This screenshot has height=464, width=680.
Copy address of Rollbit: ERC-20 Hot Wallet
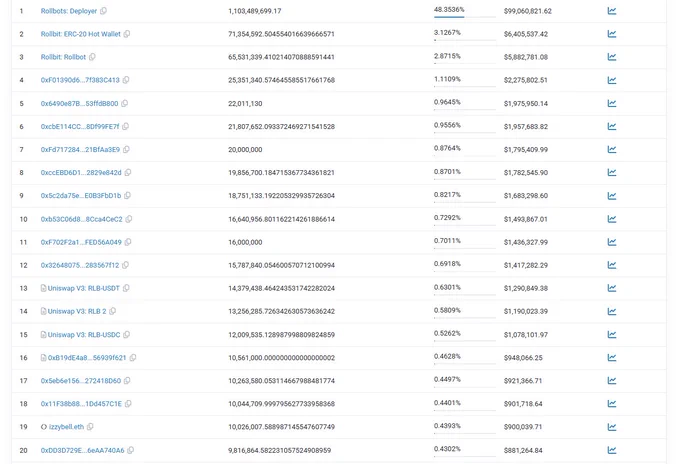127,34
